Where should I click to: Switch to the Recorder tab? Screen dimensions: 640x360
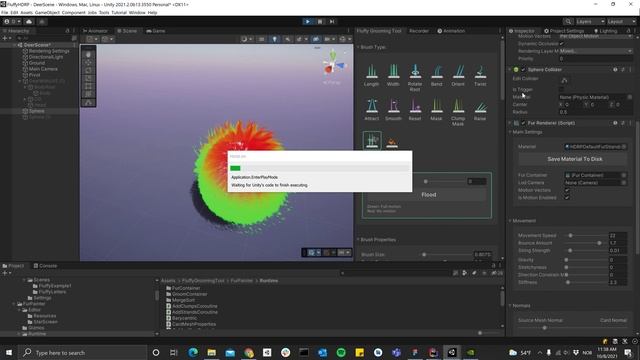pyautogui.click(x=419, y=31)
